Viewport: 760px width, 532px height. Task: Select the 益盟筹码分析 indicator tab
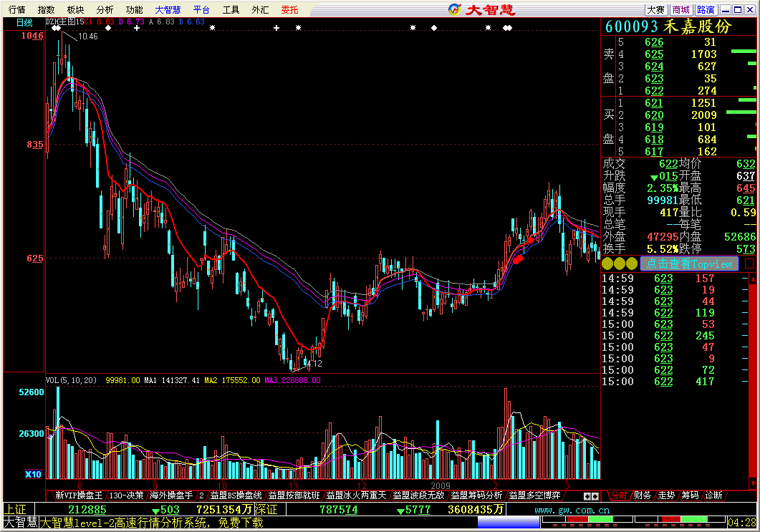[476, 495]
